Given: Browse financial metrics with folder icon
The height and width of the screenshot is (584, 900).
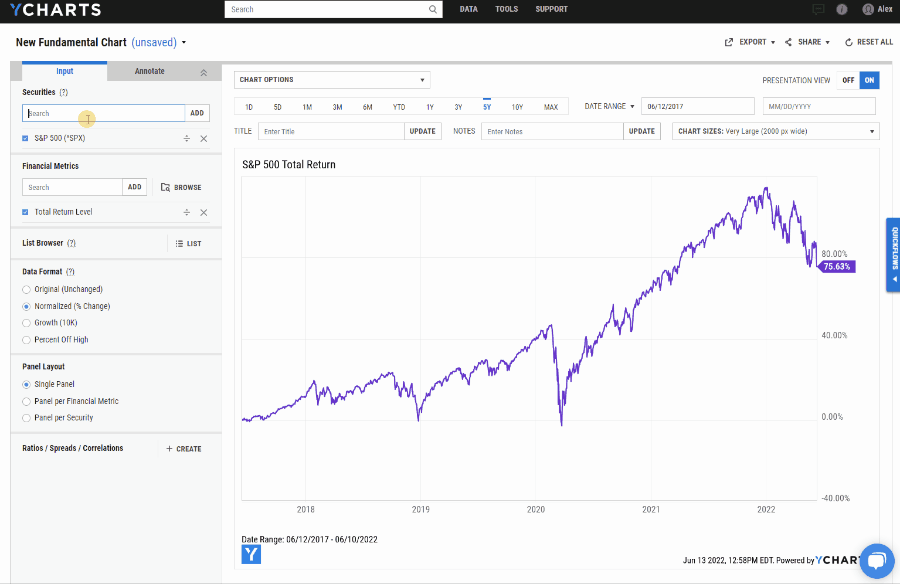Looking at the screenshot, I should pyautogui.click(x=165, y=187).
